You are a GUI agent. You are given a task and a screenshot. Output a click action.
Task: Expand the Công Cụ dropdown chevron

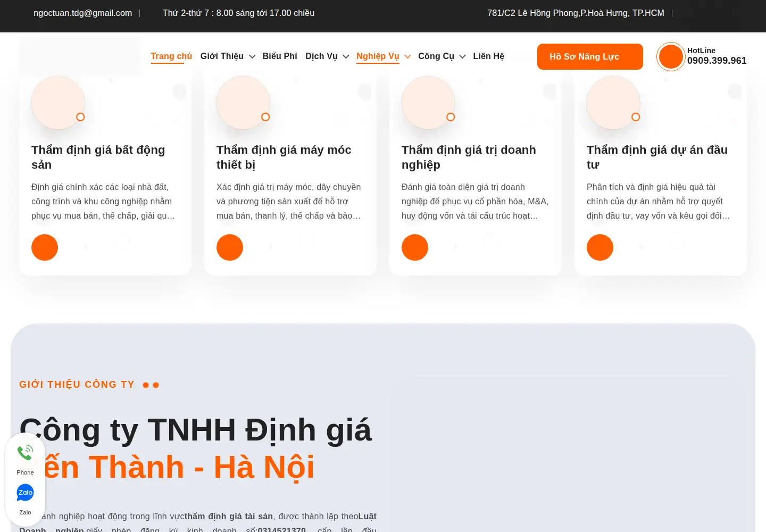462,56
